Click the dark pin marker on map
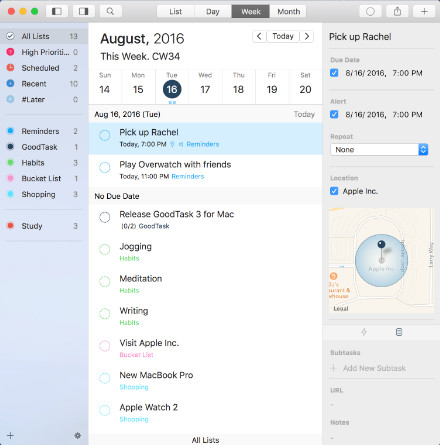The height and width of the screenshot is (445, 440). (381, 246)
